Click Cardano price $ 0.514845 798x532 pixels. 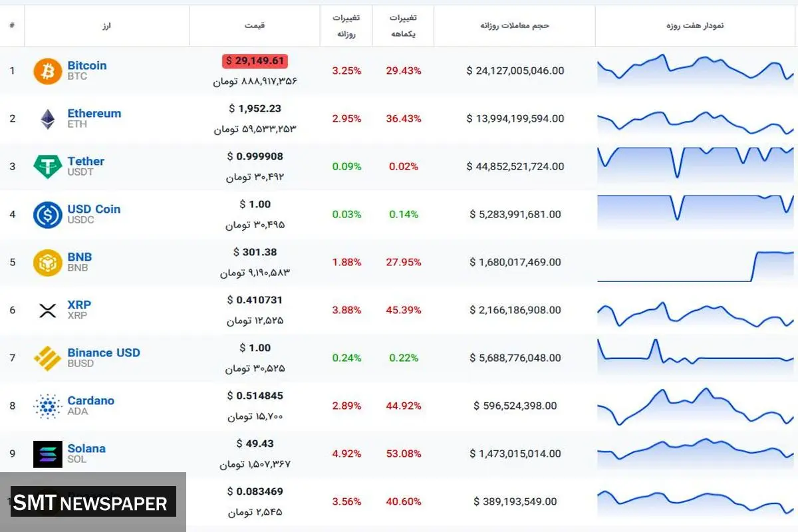[x=255, y=396]
